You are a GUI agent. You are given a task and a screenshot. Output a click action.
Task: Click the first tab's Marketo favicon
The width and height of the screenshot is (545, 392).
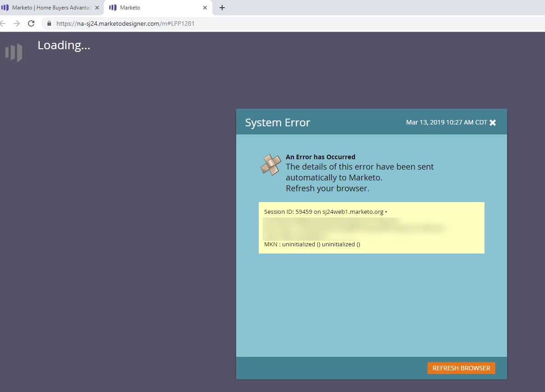[5, 8]
